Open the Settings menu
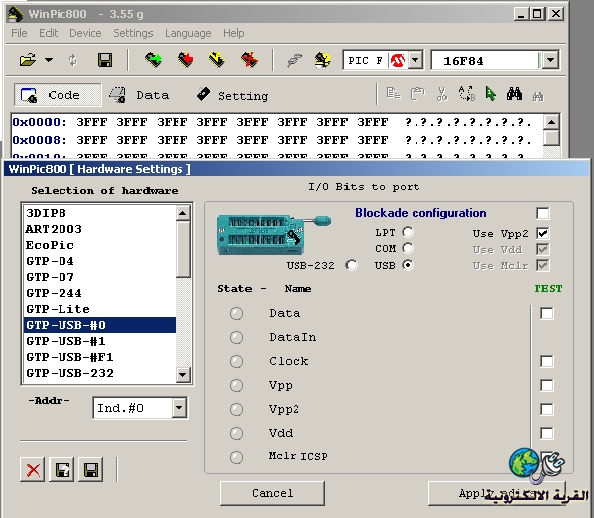 133,33
